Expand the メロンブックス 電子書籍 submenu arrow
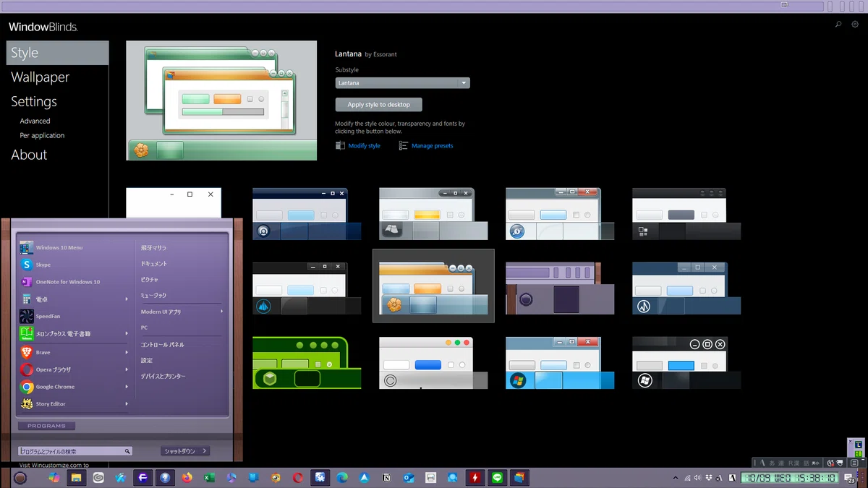The width and height of the screenshot is (868, 488). coord(127,334)
